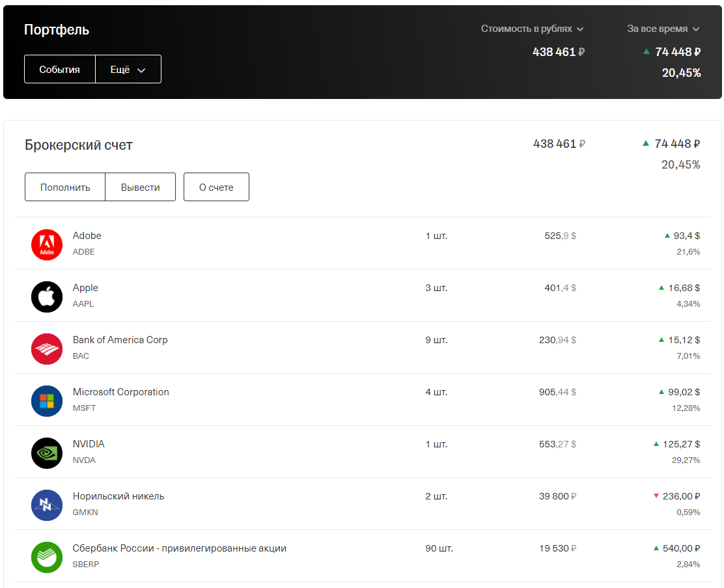This screenshot has height=588, width=724.
Task: Open the О счете account info
Action: pos(216,188)
